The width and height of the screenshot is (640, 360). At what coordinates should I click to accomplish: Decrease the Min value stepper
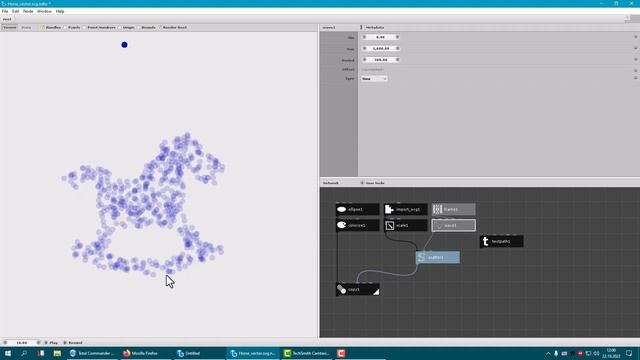point(364,37)
